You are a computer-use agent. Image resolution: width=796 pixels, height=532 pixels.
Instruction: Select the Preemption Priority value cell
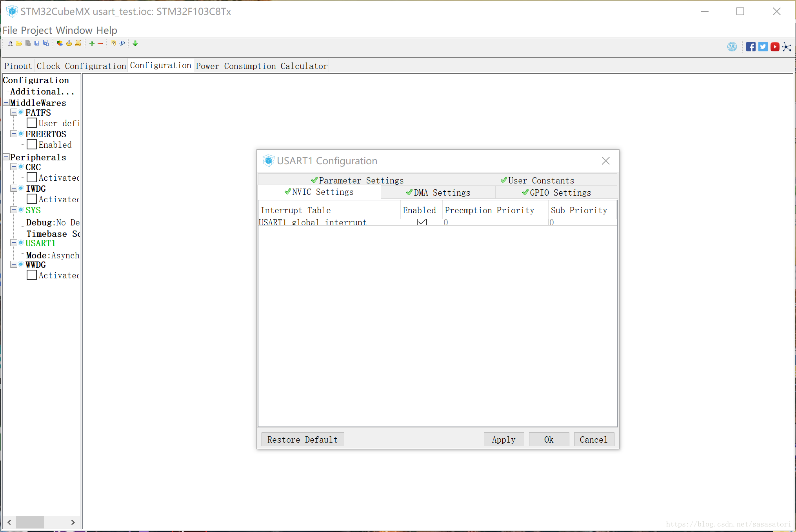pos(496,222)
